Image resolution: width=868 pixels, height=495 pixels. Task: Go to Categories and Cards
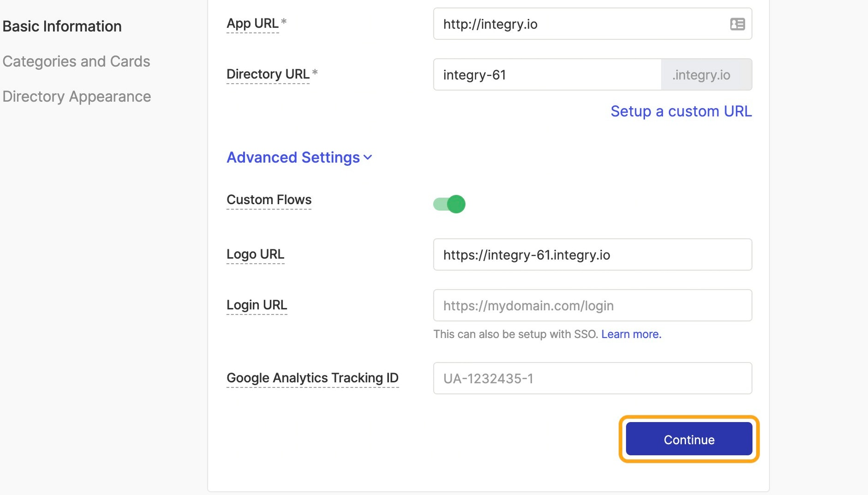coord(77,61)
